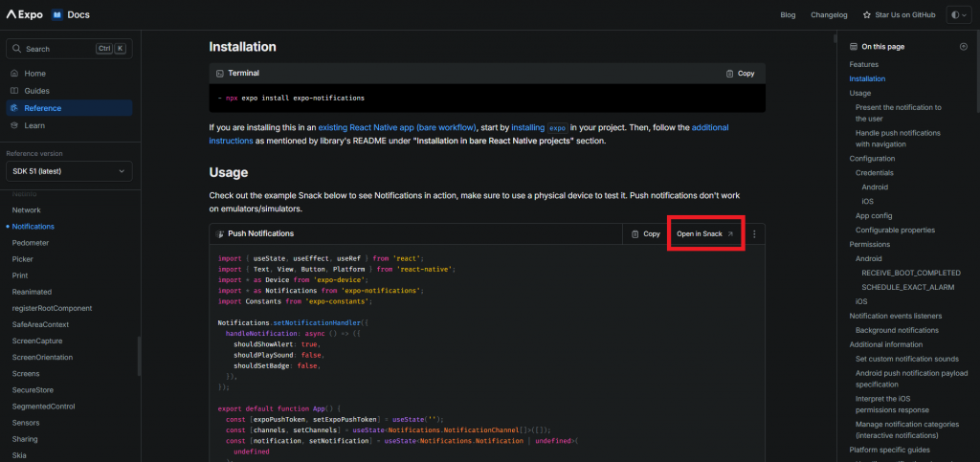Click the Search field

(69, 49)
